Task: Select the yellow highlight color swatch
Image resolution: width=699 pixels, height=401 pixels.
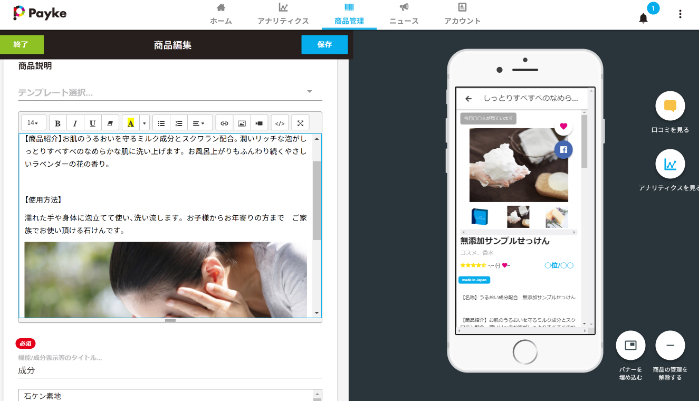Action: pos(130,123)
